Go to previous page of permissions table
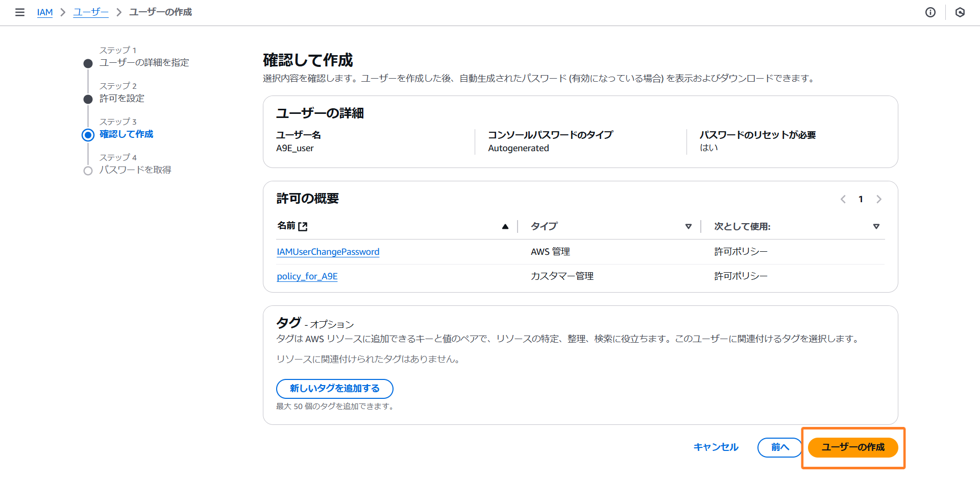980x478 pixels. (x=843, y=199)
